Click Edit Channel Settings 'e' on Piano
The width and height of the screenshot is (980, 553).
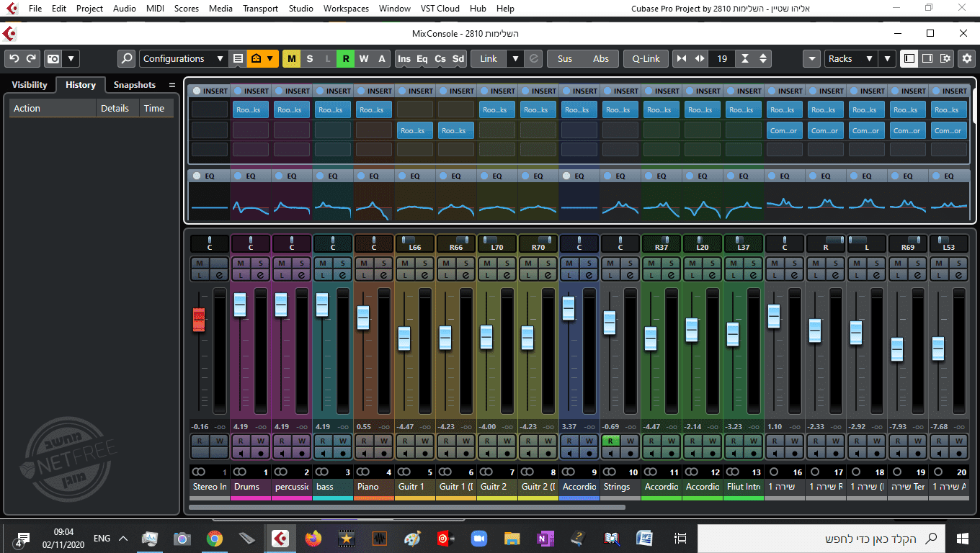click(383, 275)
